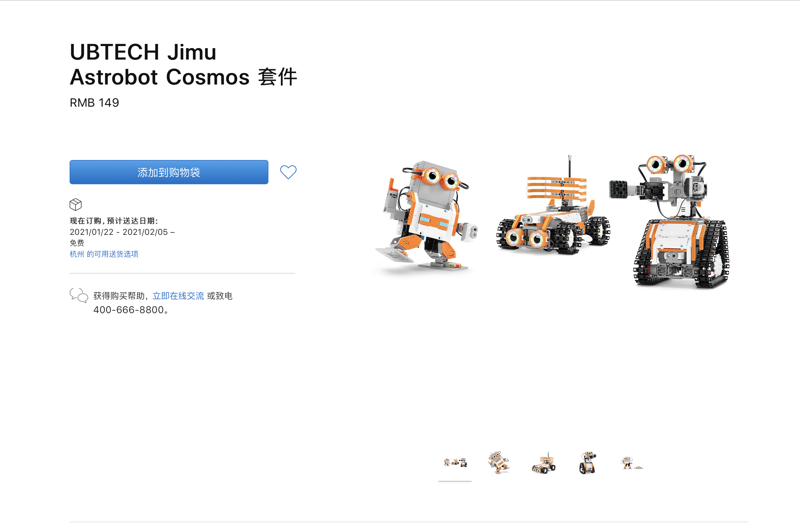Click the RMB 149 price text
The width and height of the screenshot is (800, 532).
(94, 103)
